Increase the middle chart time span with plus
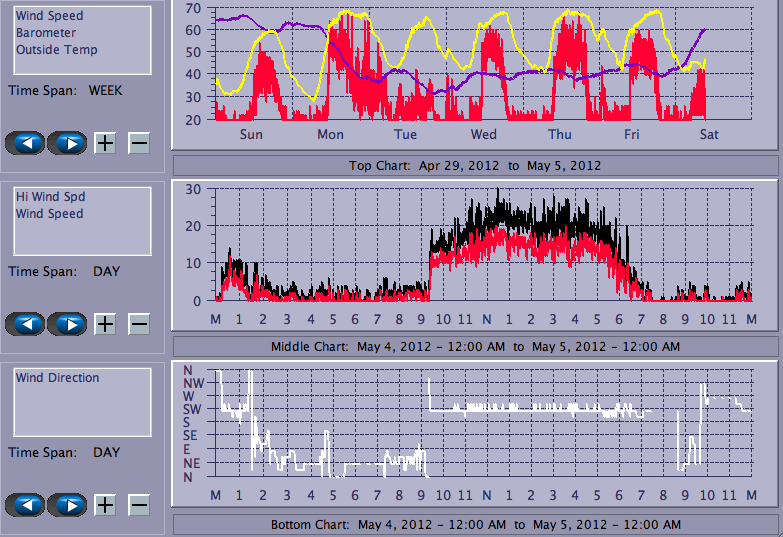Screen dimensions: 783x537 tap(105, 324)
